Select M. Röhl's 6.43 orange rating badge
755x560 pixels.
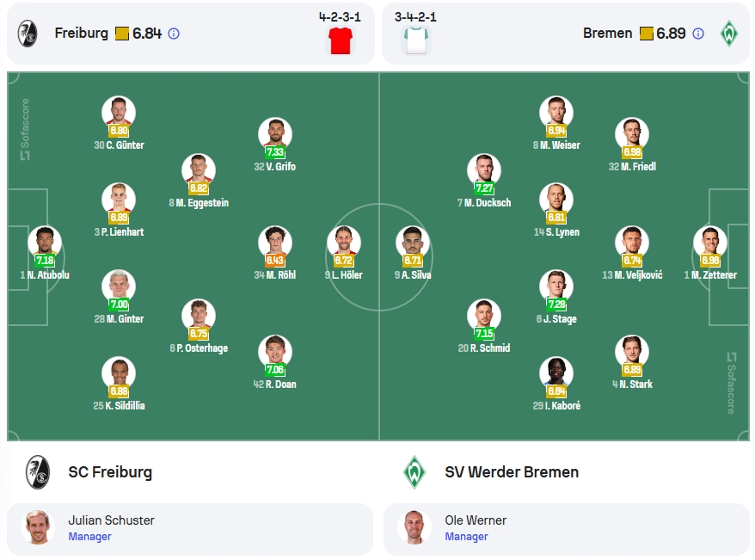coord(275,261)
